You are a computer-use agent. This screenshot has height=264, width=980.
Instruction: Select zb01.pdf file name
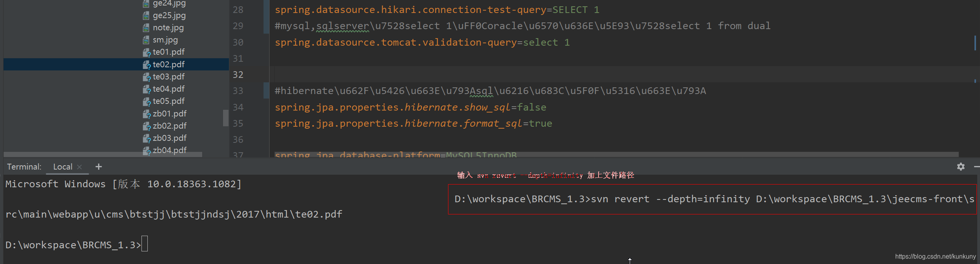coord(170,114)
